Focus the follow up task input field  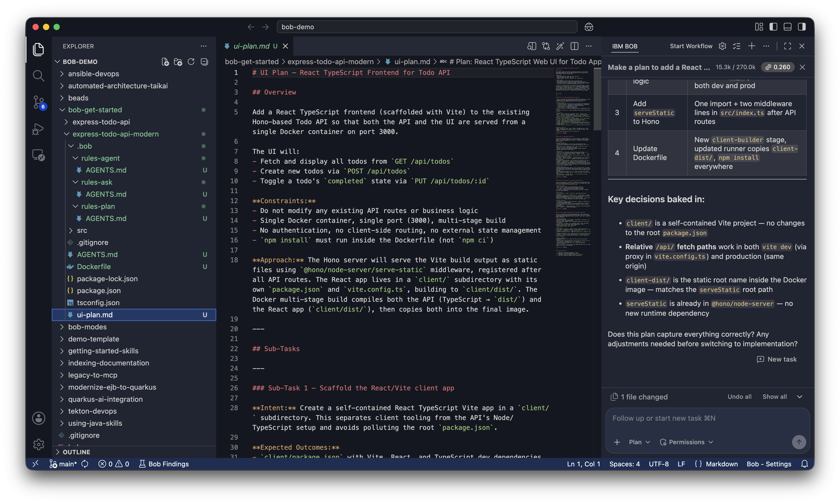tap(708, 418)
